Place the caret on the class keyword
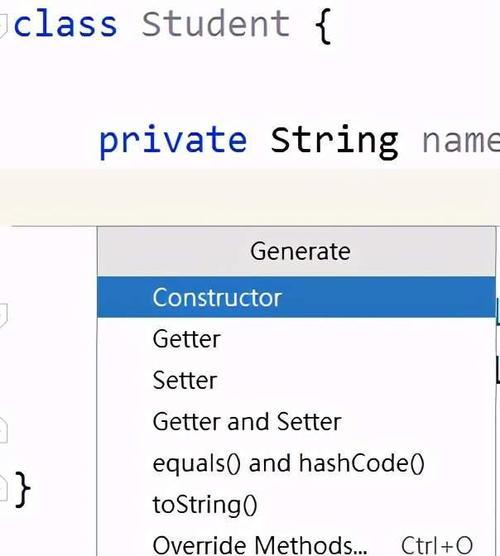The image size is (500, 556). tap(65, 24)
